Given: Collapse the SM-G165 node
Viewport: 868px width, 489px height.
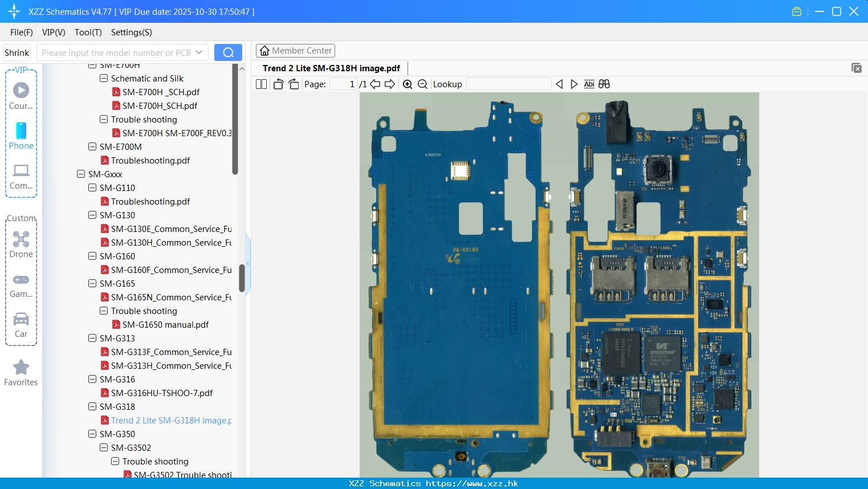Looking at the screenshot, I should click(x=92, y=283).
